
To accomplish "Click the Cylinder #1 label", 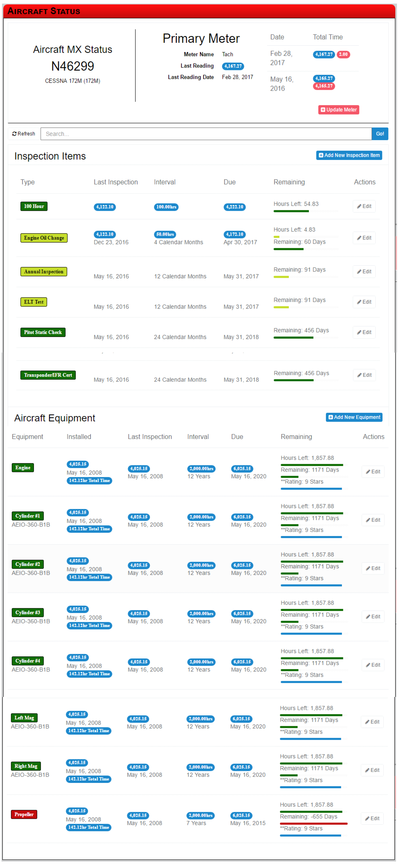I will point(28,516).
